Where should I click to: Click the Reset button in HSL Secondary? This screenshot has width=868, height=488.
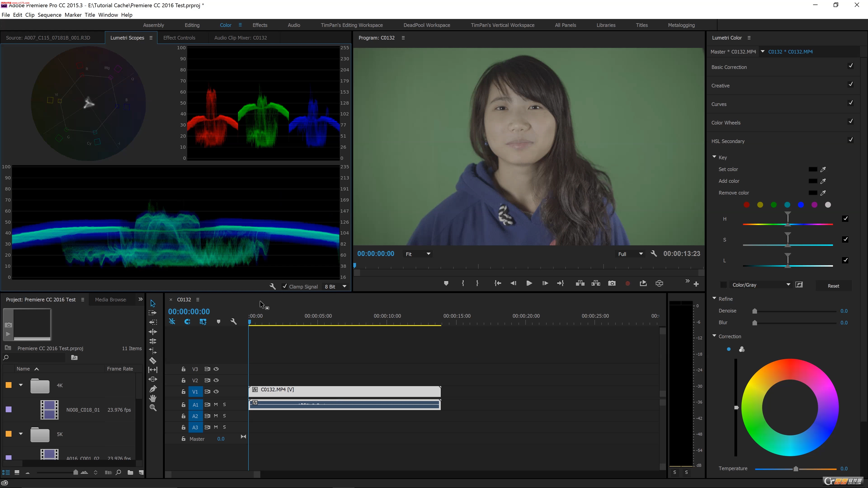(833, 286)
